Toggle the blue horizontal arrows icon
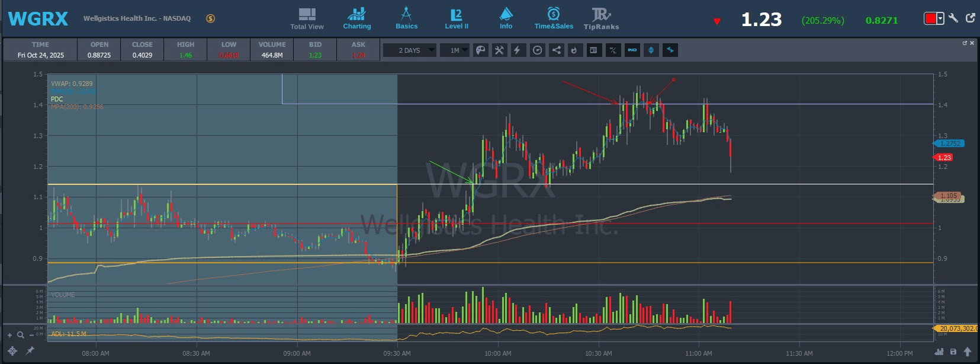This screenshot has width=980, height=364. pyautogui.click(x=670, y=50)
